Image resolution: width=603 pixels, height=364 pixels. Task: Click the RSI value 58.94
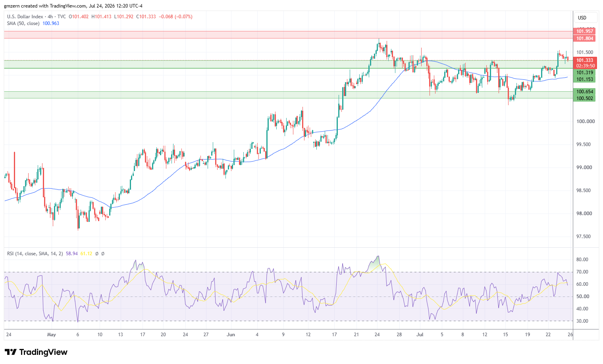point(72,253)
